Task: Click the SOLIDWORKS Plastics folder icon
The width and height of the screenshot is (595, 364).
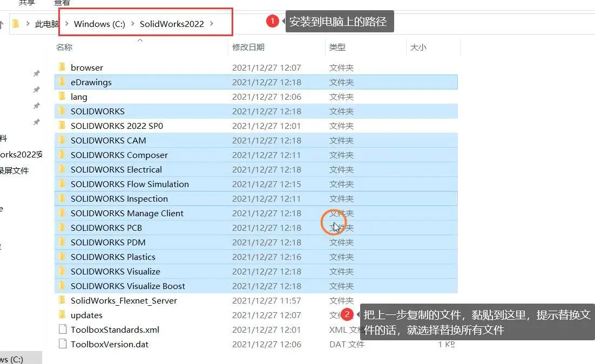Action: click(x=62, y=257)
